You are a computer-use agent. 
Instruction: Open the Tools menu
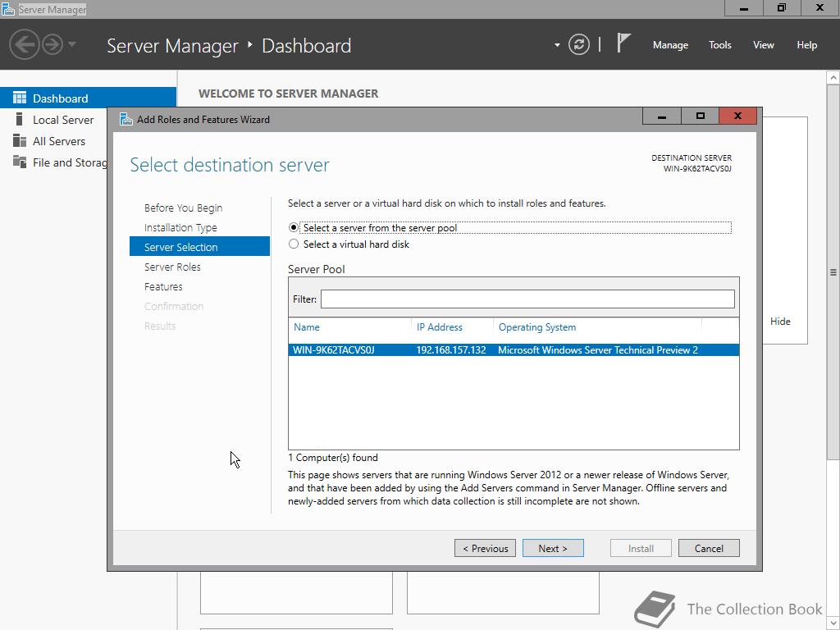click(720, 45)
